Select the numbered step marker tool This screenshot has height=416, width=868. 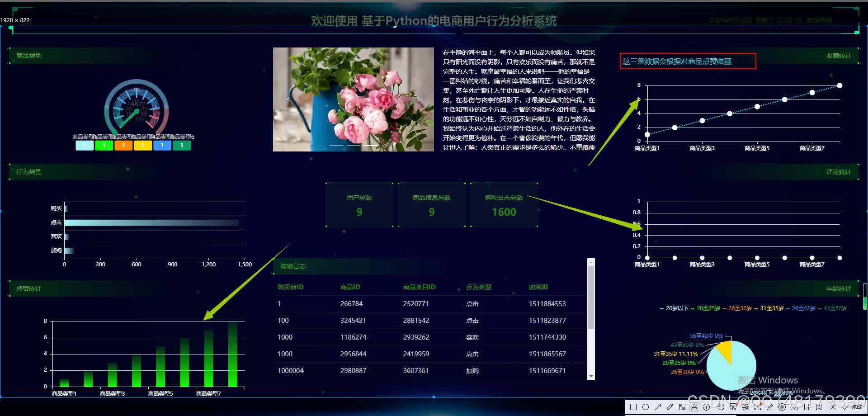(x=706, y=407)
